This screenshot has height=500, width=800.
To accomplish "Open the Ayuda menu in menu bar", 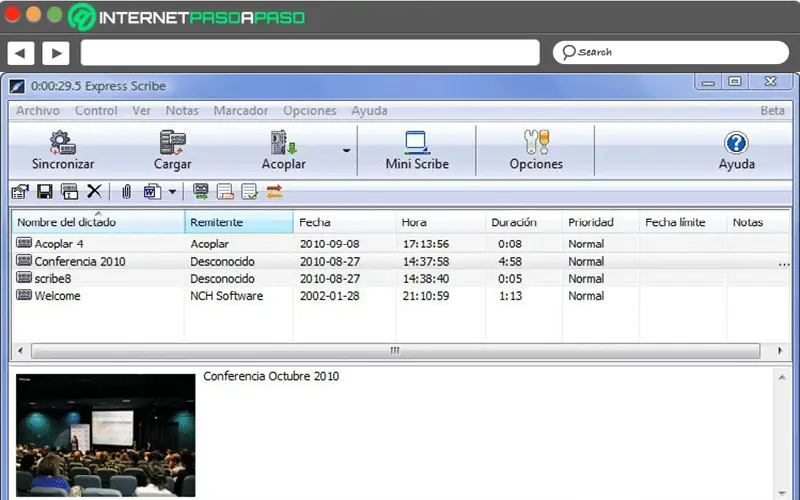I will [x=369, y=111].
